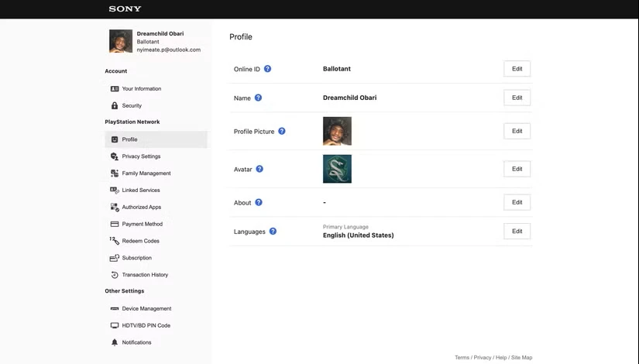Click the Privacy Settings shield icon
The width and height of the screenshot is (639, 364).
(x=115, y=156)
